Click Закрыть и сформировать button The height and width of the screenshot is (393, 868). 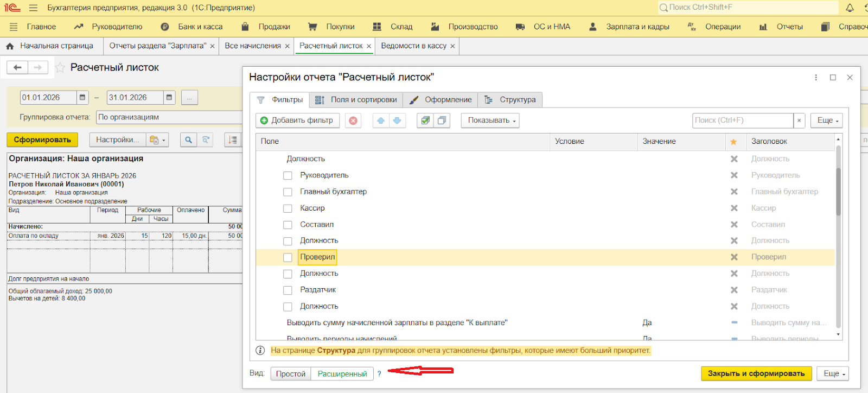[x=756, y=373]
